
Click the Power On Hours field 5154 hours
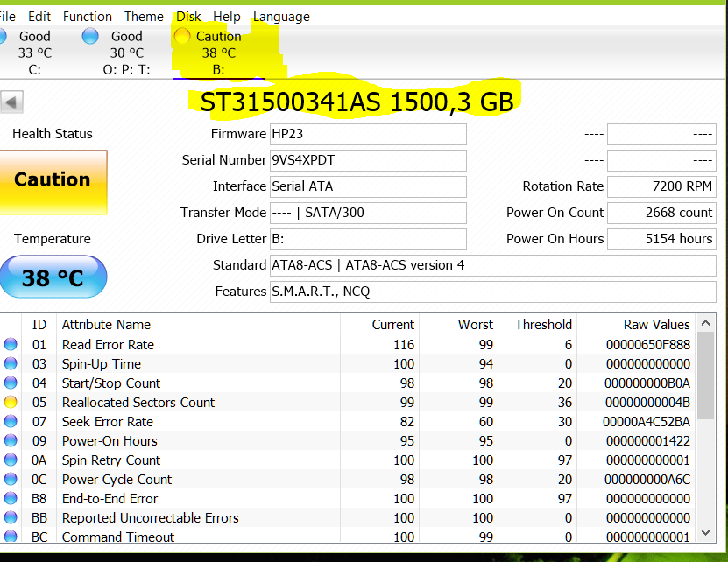pyautogui.click(x=661, y=239)
